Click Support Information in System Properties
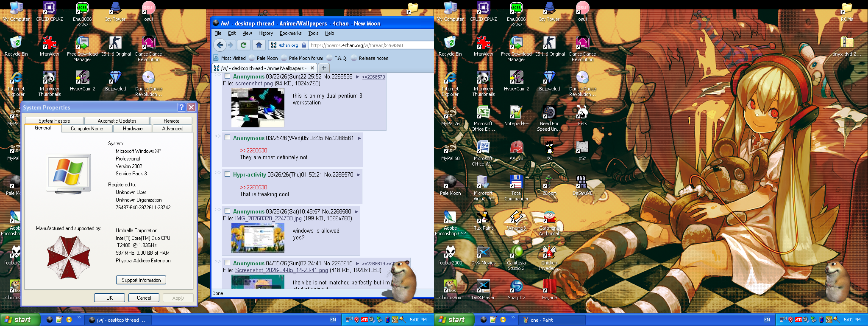 click(141, 280)
